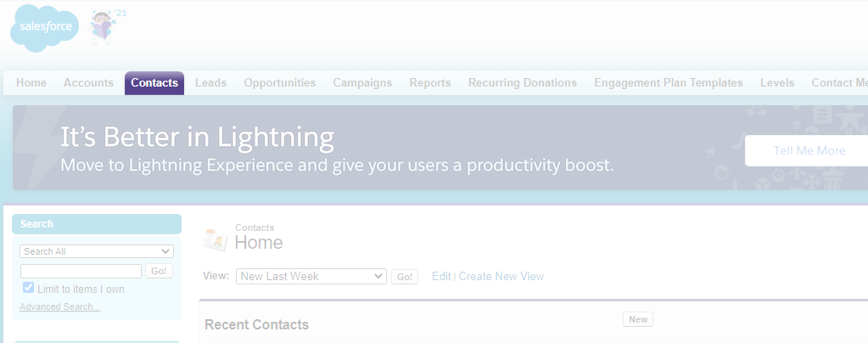Uncheck Limit to items I own
The width and height of the screenshot is (868, 343).
coord(28,288)
